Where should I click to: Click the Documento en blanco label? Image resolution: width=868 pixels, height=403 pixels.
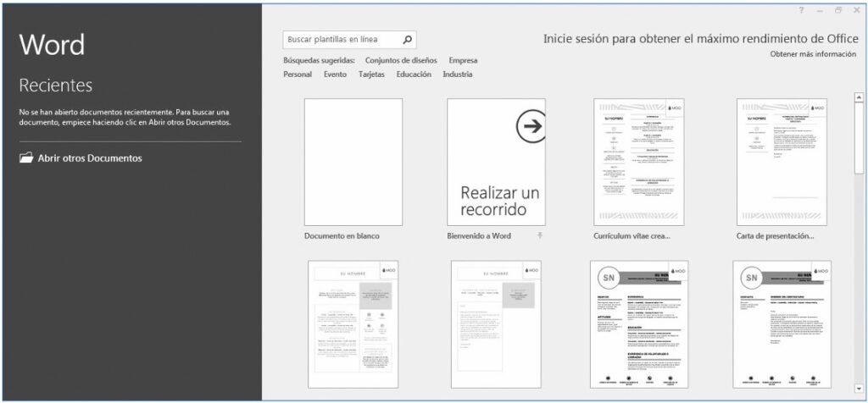[342, 236]
